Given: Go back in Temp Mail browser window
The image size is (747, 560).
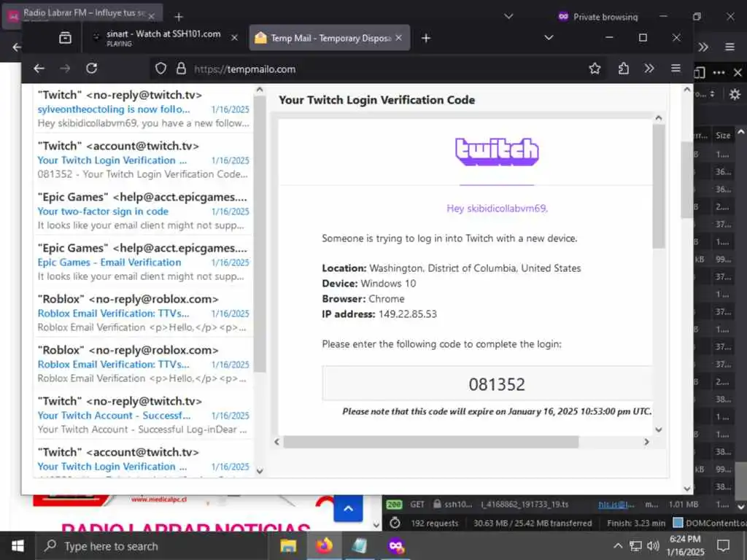Looking at the screenshot, I should click(x=39, y=69).
